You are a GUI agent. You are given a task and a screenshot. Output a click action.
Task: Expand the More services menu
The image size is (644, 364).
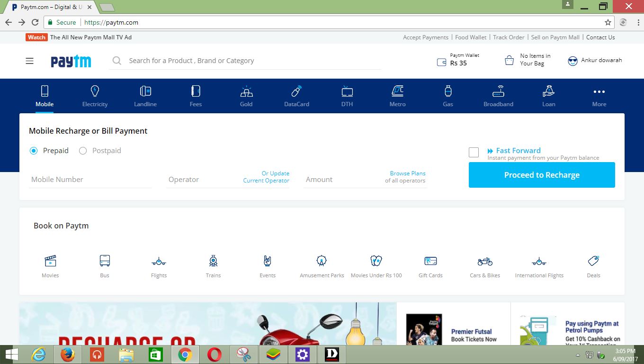coord(599,96)
